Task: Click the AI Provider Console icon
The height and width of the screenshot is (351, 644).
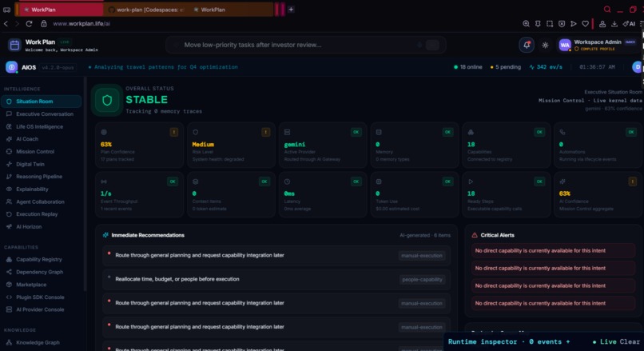Action: tap(9, 309)
